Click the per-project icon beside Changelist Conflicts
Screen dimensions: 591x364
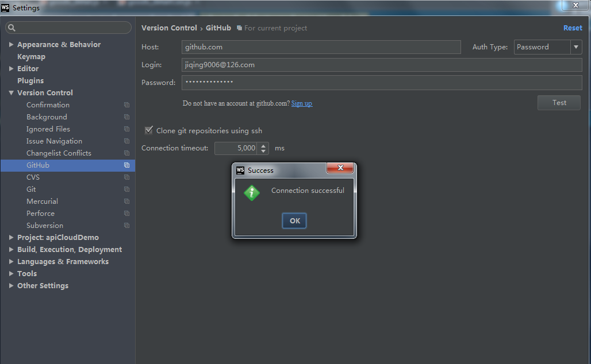pos(126,153)
